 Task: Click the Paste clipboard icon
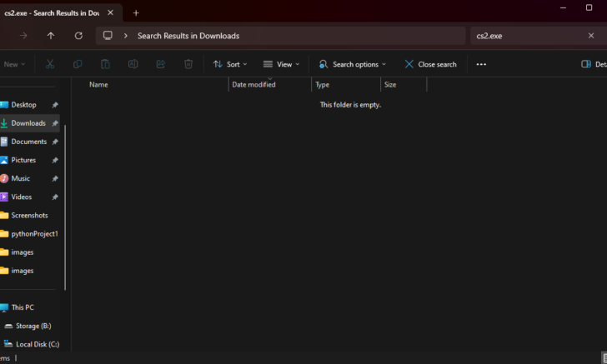tap(105, 64)
